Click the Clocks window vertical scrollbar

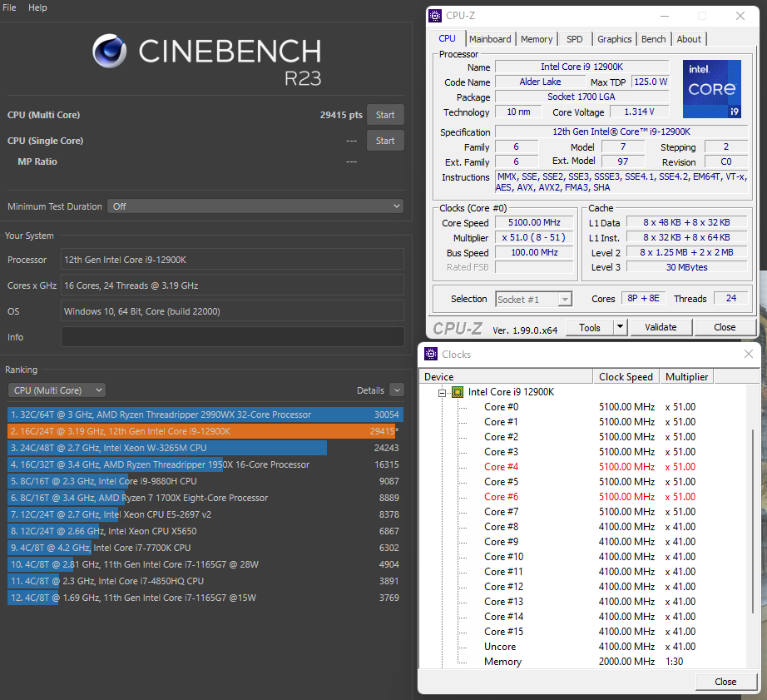pyautogui.click(x=753, y=521)
